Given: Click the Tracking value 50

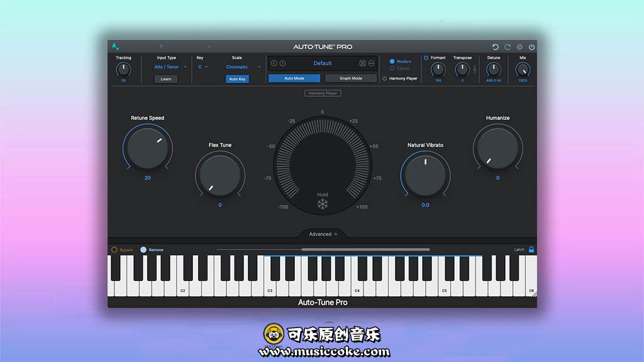Looking at the screenshot, I should pyautogui.click(x=123, y=80).
